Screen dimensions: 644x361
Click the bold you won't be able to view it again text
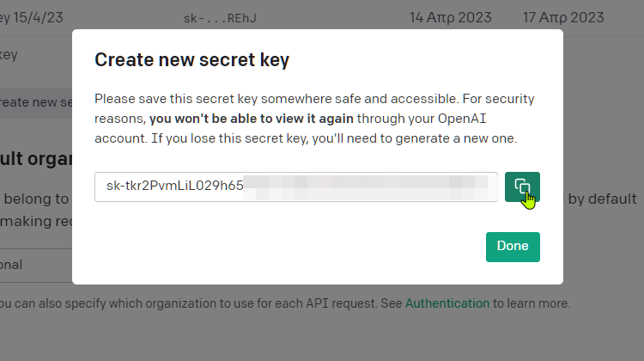coord(252,119)
